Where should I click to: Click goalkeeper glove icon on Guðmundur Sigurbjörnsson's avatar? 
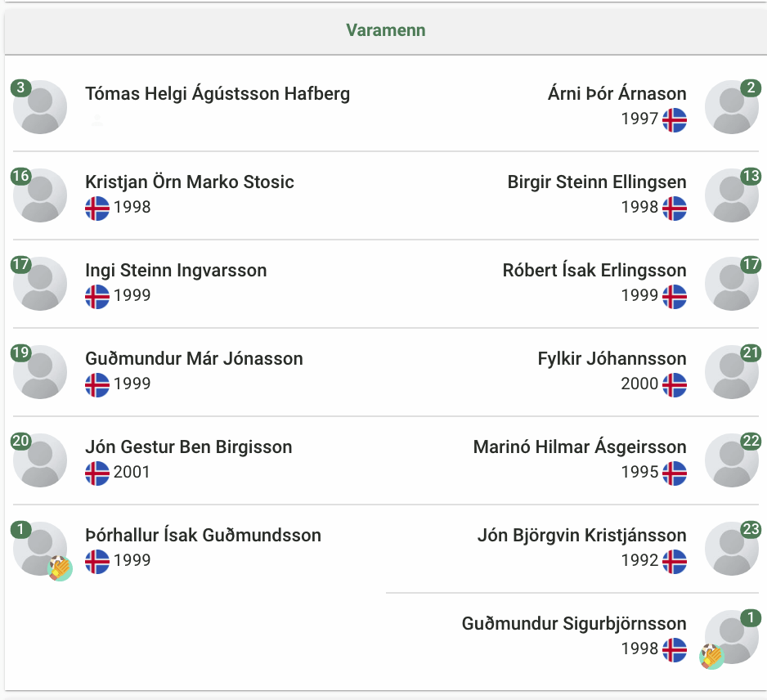[711, 657]
